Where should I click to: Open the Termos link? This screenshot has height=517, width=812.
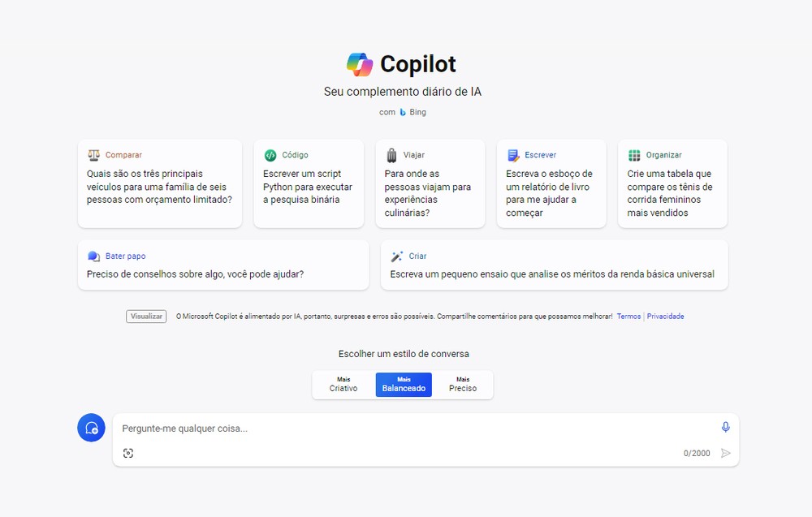[x=628, y=317]
